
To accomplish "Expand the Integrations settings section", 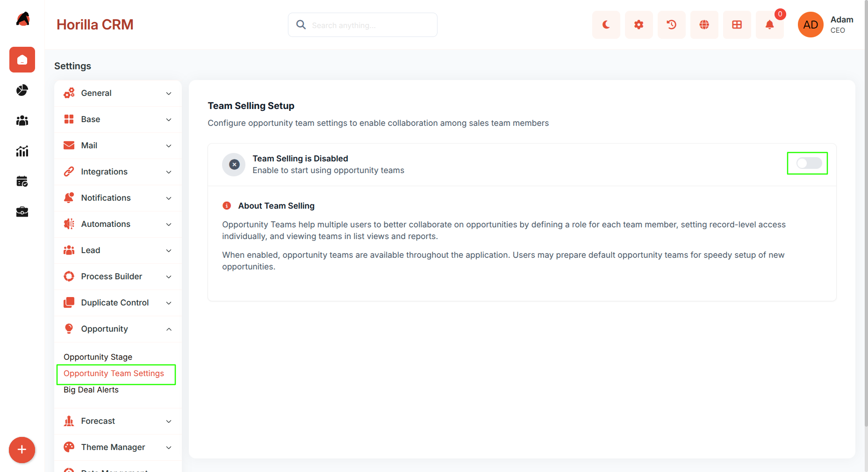I will pos(118,172).
